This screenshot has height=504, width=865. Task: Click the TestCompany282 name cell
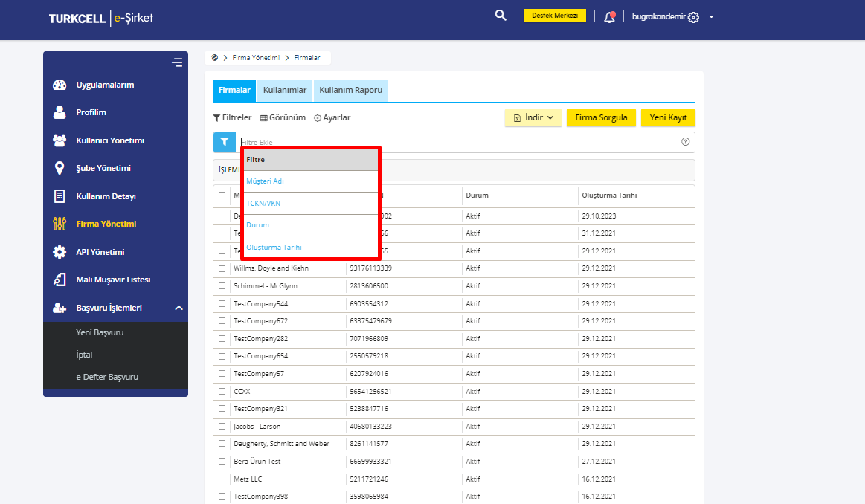[260, 338]
